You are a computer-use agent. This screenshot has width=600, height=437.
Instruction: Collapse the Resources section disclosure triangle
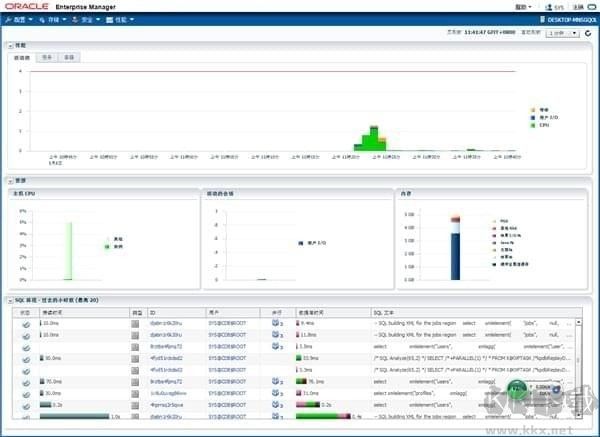10,181
